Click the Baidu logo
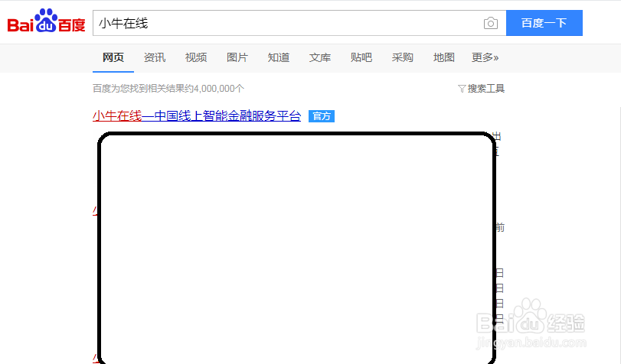 coord(47,21)
